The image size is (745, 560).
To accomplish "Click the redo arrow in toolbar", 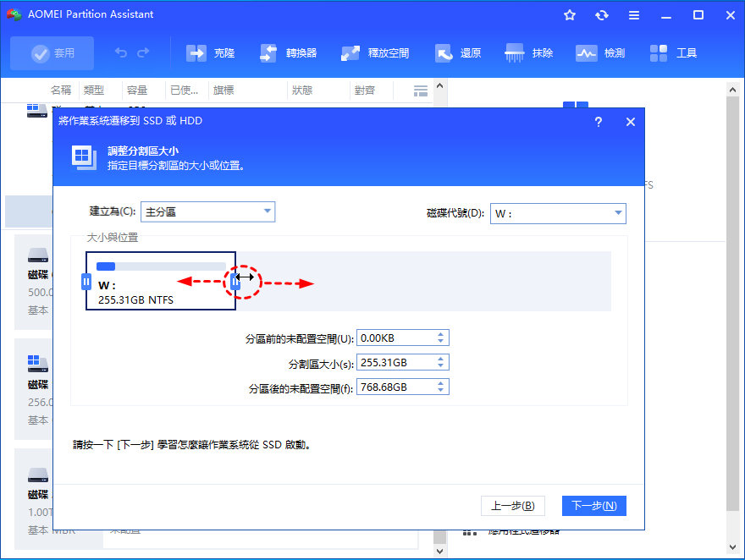I will point(143,52).
